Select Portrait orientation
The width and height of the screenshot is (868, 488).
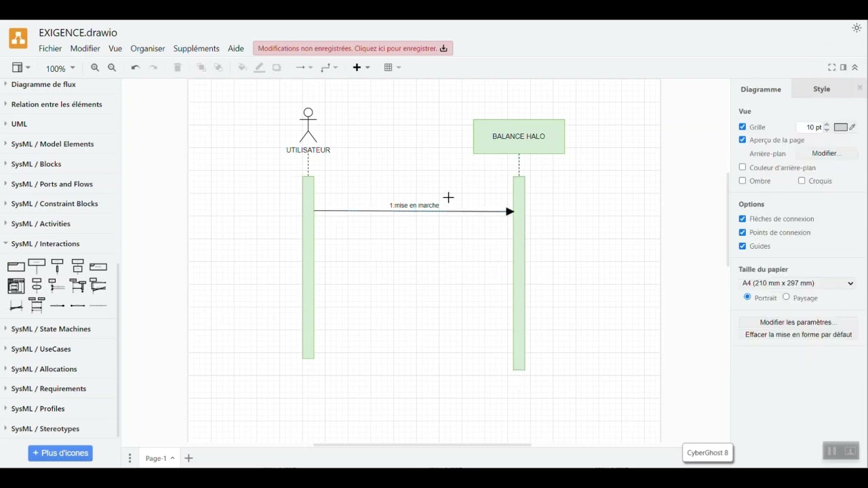(747, 297)
